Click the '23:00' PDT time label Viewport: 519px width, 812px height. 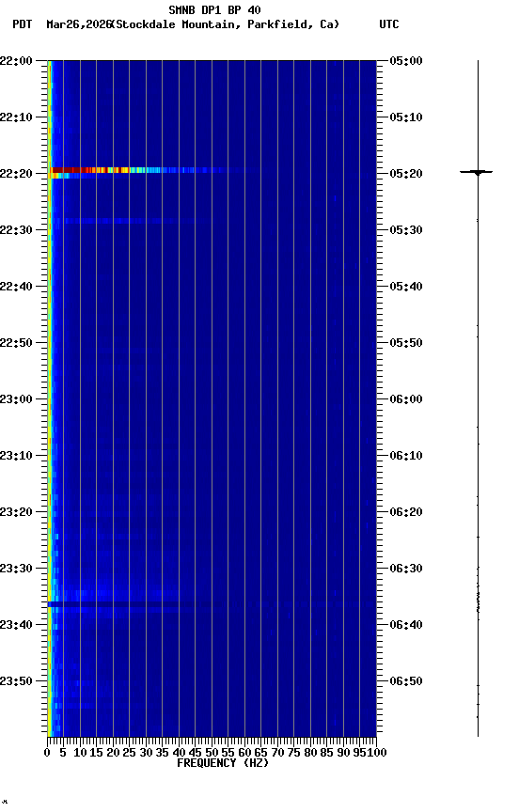pyautogui.click(x=16, y=399)
